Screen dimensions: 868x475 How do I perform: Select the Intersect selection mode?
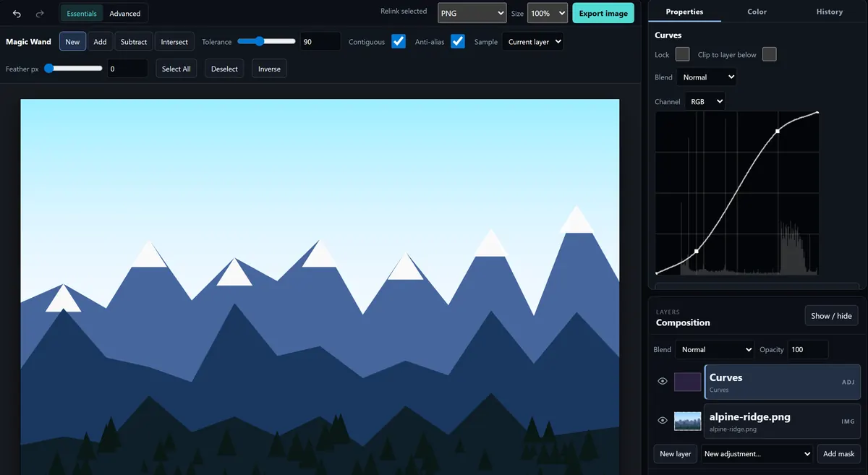coord(174,42)
